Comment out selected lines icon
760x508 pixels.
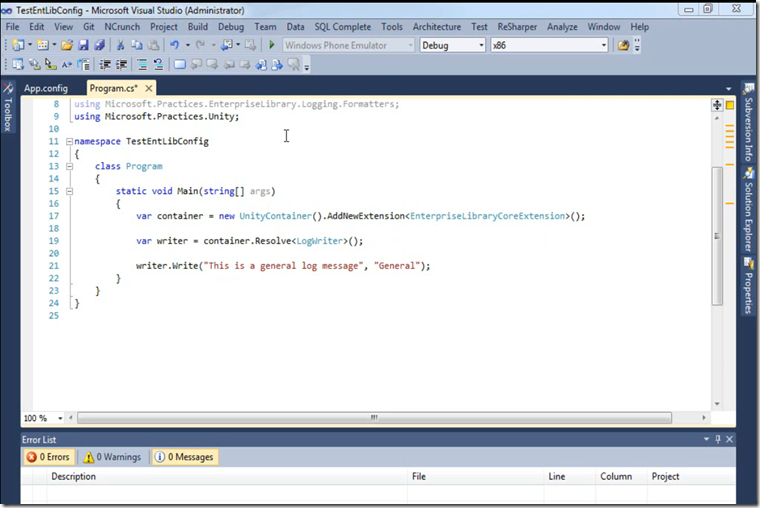pos(142,64)
